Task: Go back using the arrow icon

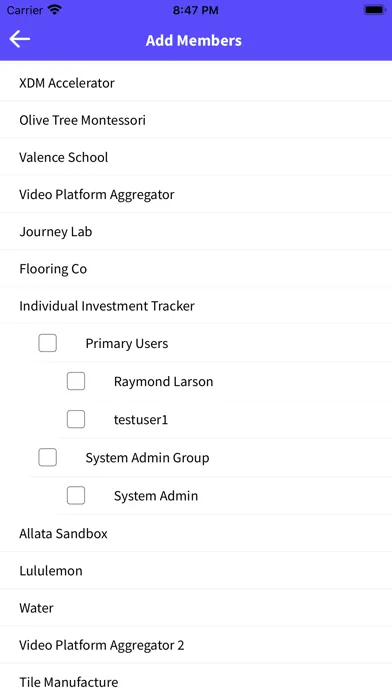Action: click(20, 39)
